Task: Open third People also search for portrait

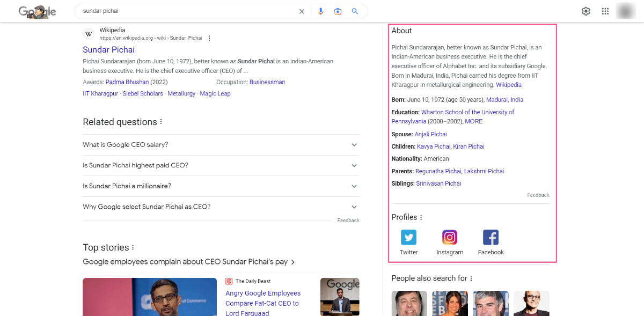Action: click(491, 303)
